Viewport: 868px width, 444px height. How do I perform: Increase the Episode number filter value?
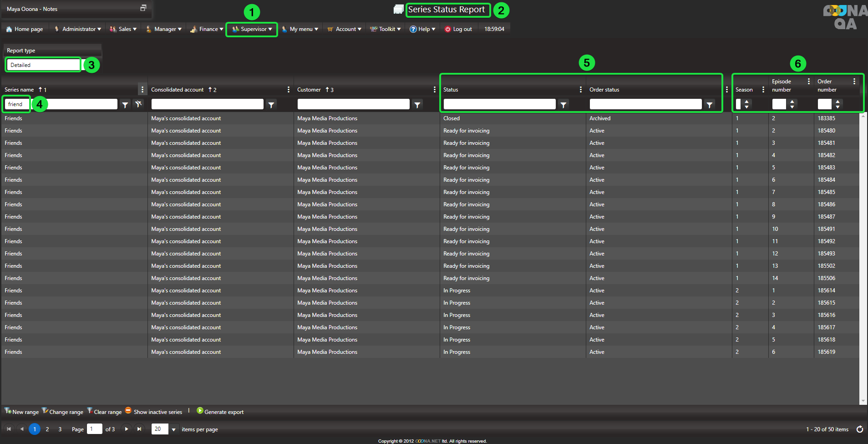click(x=792, y=102)
